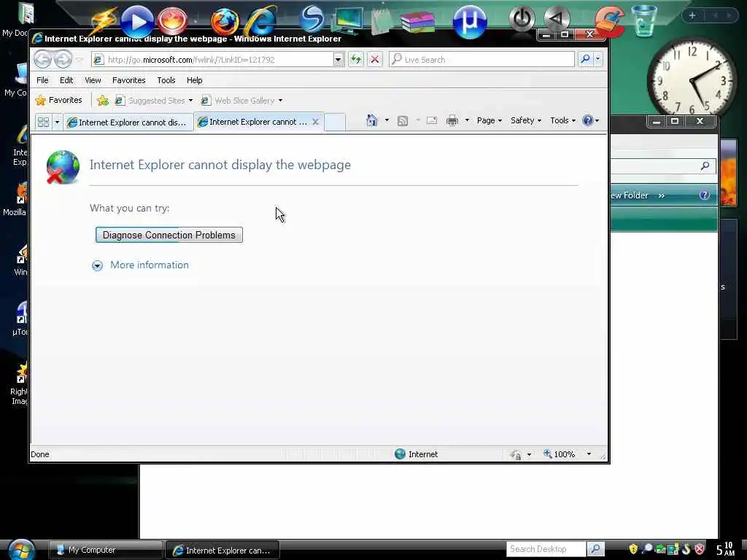Viewport: 747px width, 560px height.
Task: Click the zoom level 100% button
Action: coord(560,454)
